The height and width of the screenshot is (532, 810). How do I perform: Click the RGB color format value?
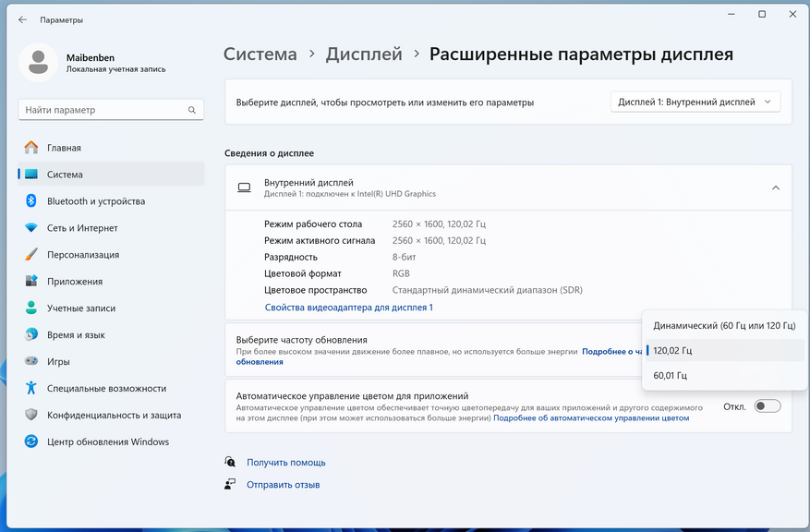(401, 273)
